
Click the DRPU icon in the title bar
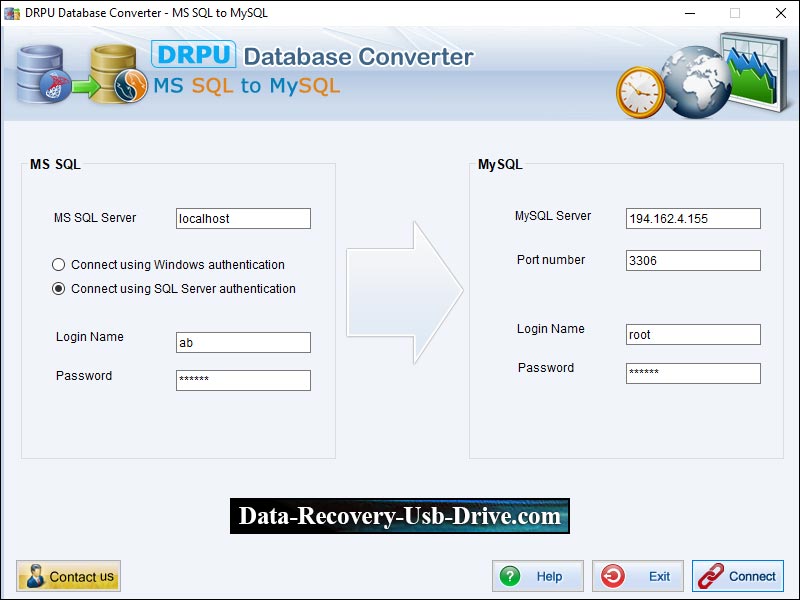point(10,13)
